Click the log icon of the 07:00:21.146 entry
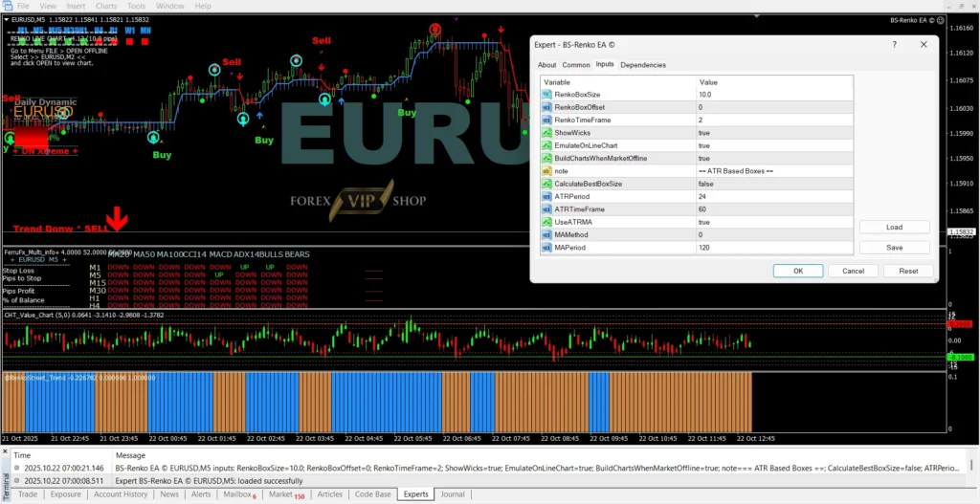The image size is (980, 504). coord(15,468)
